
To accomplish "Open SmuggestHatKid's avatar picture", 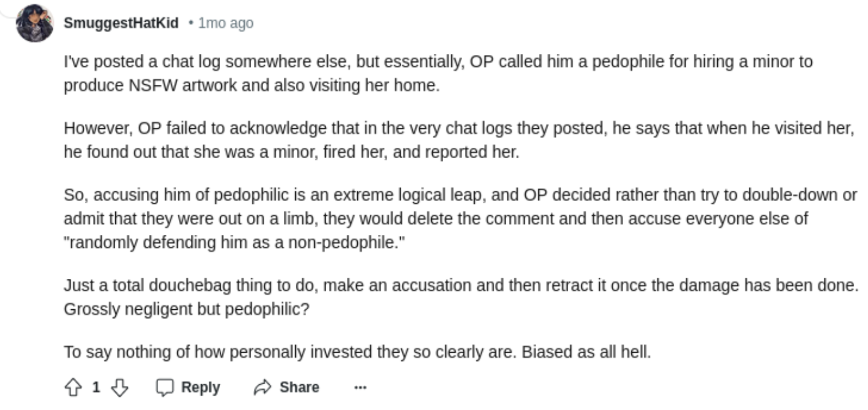I will [x=35, y=23].
